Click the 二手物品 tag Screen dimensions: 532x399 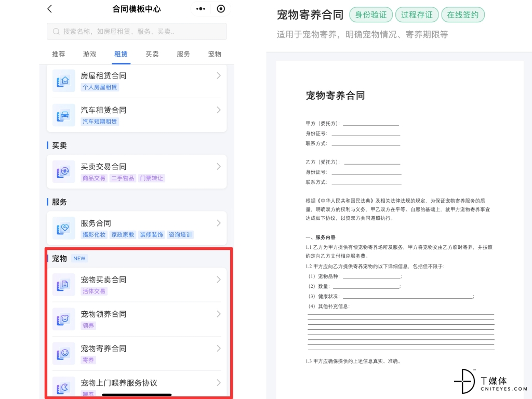coord(123,178)
